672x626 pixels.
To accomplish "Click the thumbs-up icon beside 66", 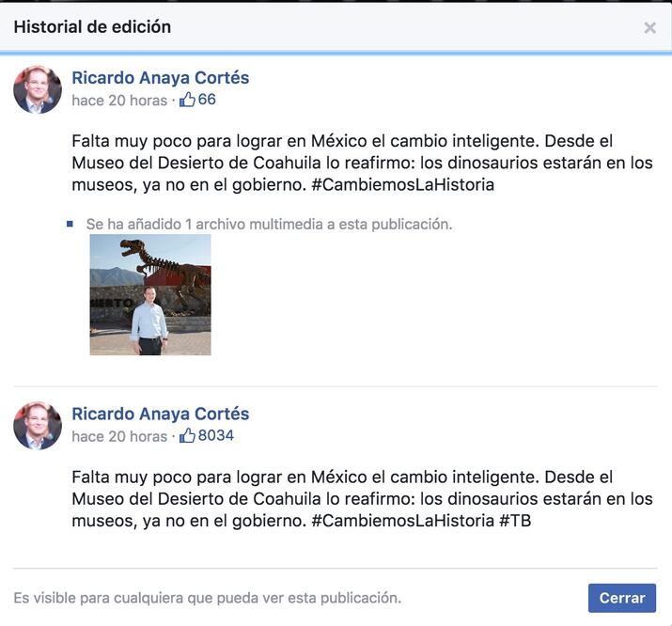I will coord(187,100).
